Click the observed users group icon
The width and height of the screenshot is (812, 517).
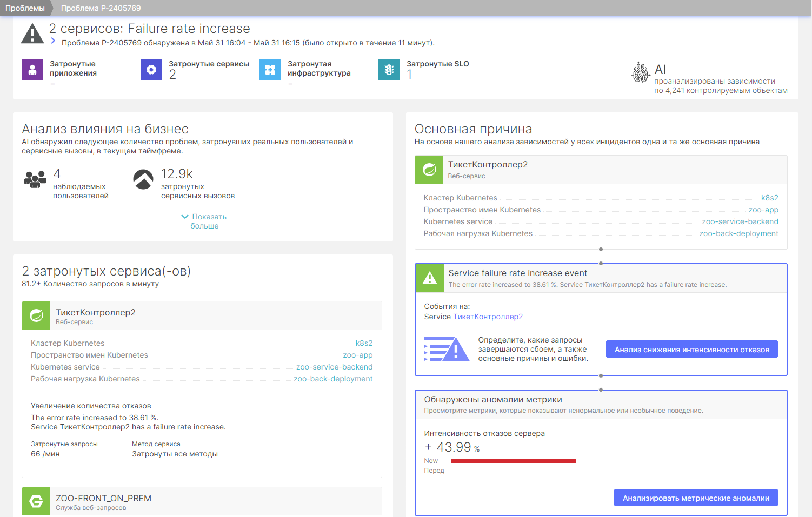click(x=35, y=179)
